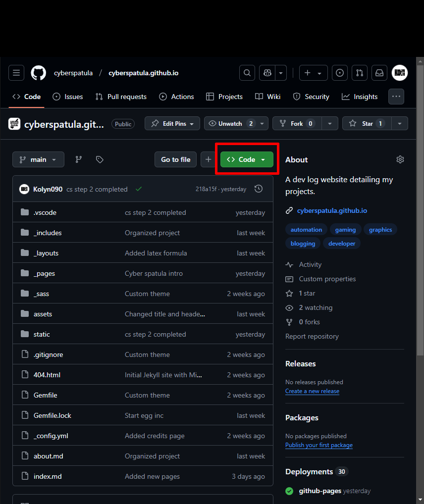Viewport: 424px width, 504px height.
Task: Expand the Unwatch options caret
Action: [262, 123]
